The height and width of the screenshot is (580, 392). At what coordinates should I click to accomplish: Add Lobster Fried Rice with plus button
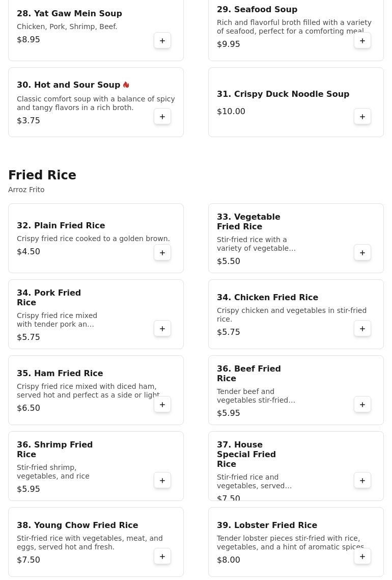tap(362, 557)
